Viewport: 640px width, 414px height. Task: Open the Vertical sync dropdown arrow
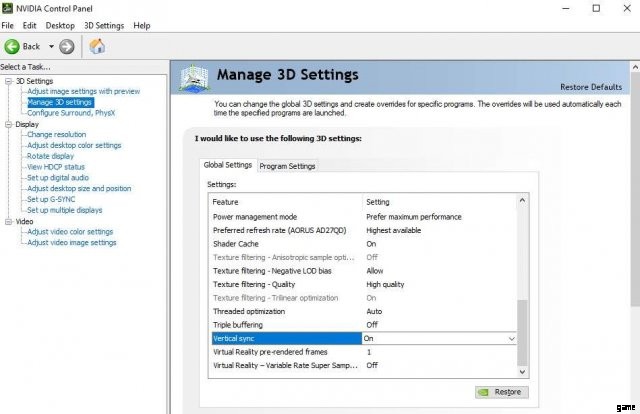click(x=511, y=338)
